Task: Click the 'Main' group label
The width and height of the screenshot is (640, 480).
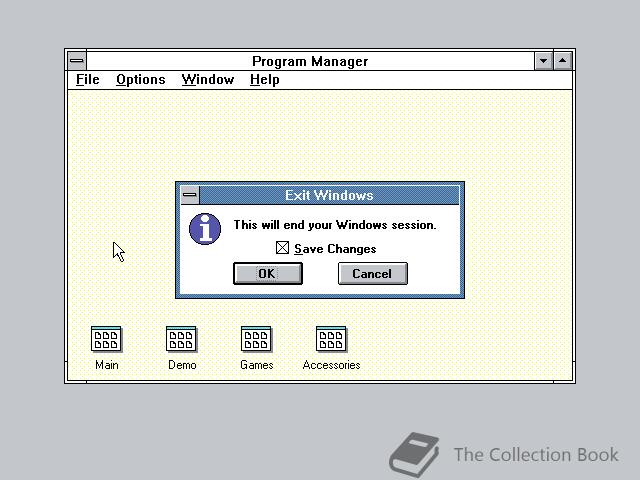Action: coord(107,365)
